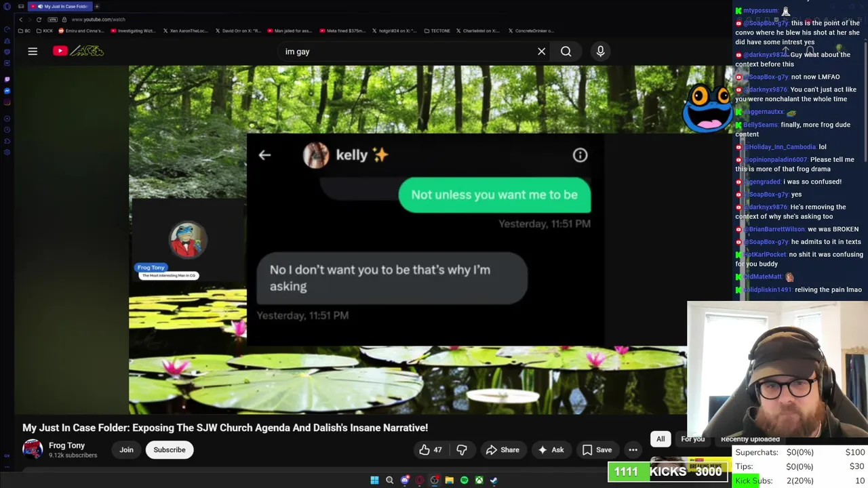Open Instagram in the browser sidebar

(x=7, y=102)
